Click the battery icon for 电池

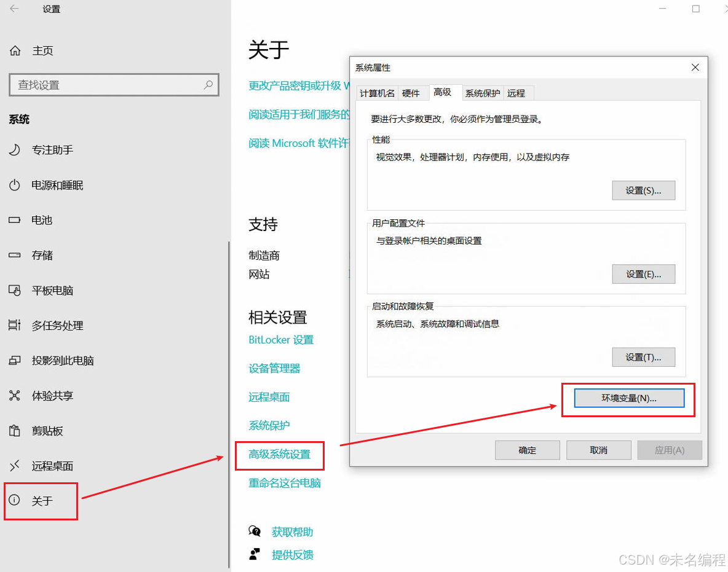[15, 220]
